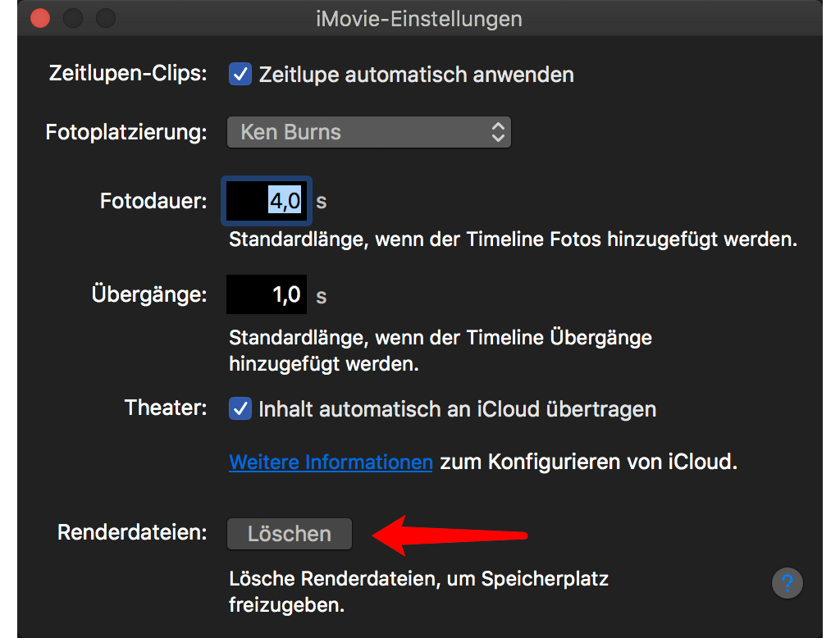Open the Fotoplatzierung Ken Burns dropdown
The height and width of the screenshot is (638, 840).
tap(369, 132)
